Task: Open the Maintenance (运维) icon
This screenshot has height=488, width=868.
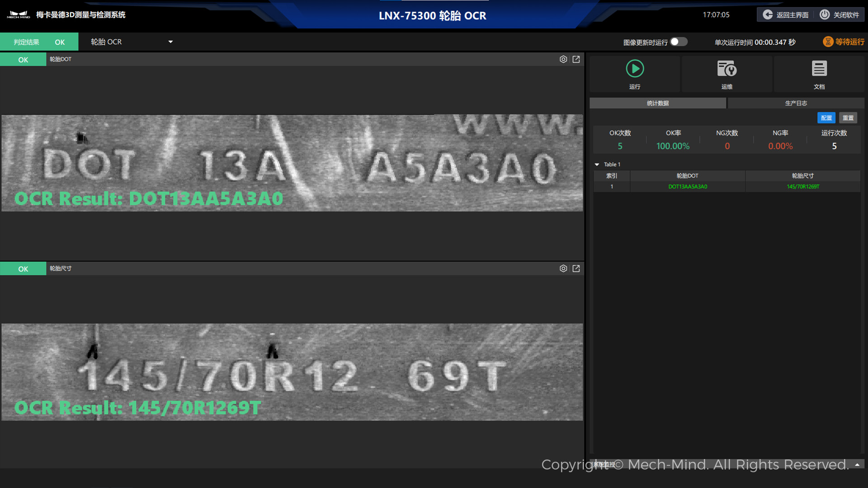Action: pyautogui.click(x=727, y=69)
